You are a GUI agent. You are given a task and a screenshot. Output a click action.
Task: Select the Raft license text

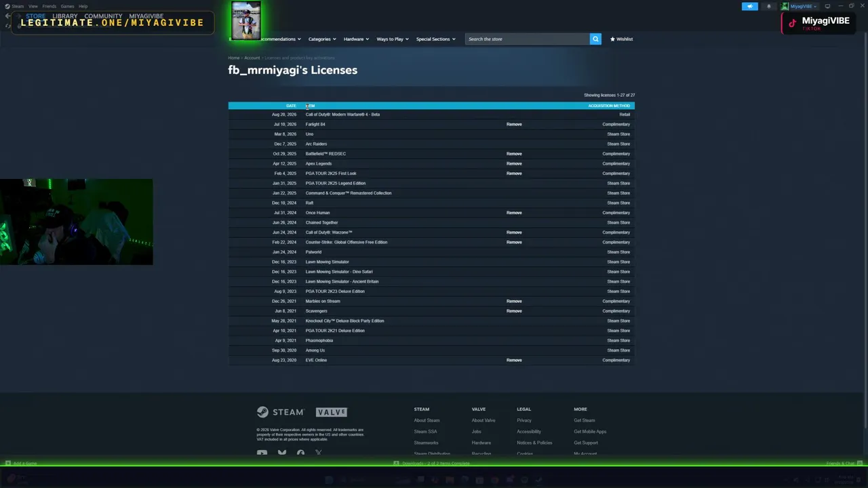click(309, 203)
